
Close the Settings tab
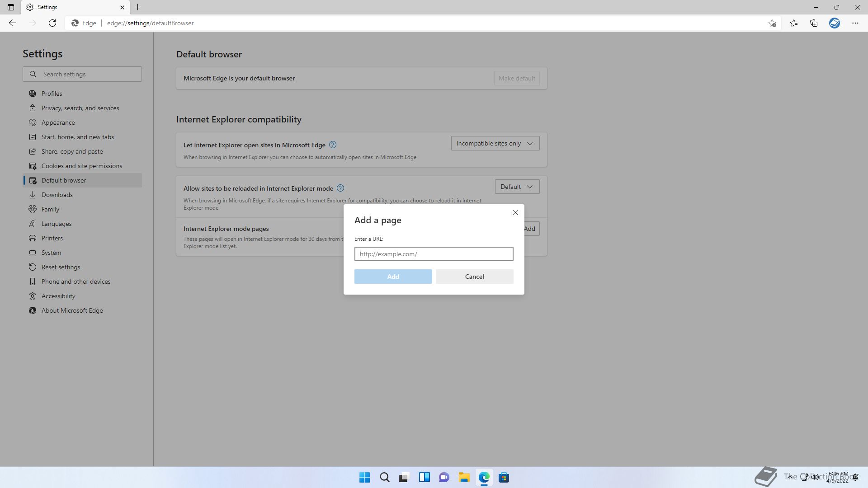click(122, 7)
